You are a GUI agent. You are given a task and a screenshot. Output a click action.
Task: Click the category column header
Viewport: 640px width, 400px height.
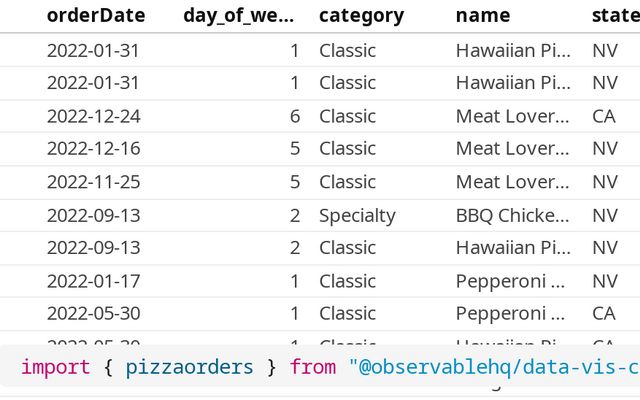361,15
